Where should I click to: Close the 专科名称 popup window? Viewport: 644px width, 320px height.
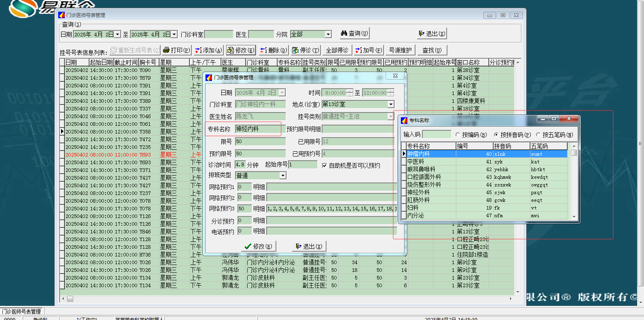tap(569, 119)
